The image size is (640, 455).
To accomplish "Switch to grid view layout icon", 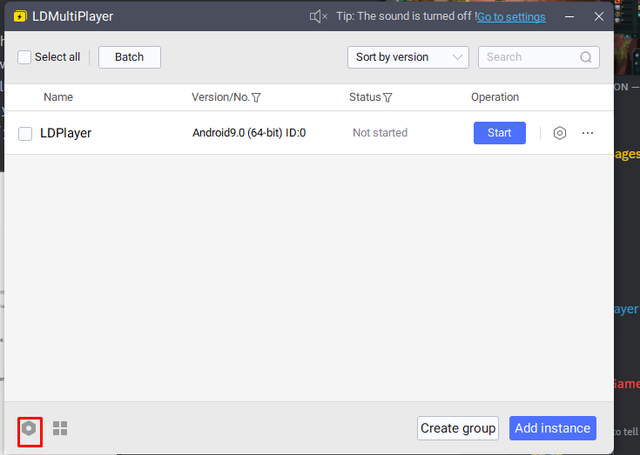I will click(x=60, y=428).
